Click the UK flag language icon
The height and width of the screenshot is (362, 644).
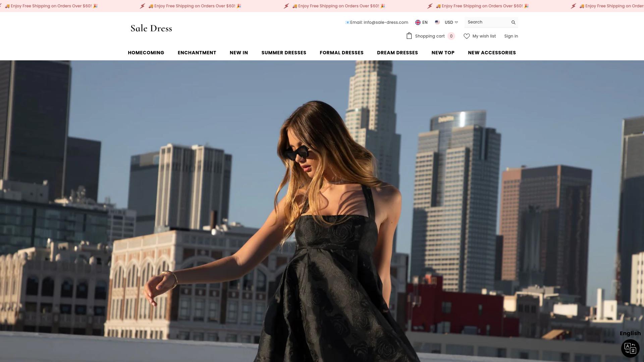coord(418,22)
